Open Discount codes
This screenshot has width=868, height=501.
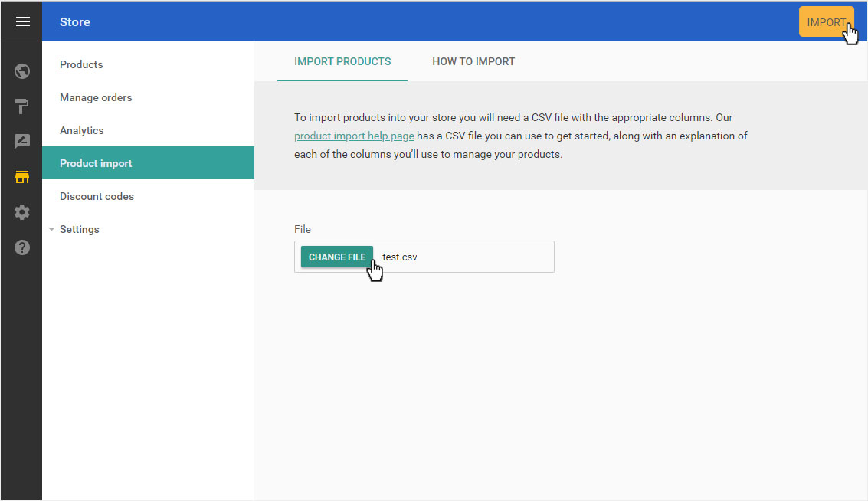pos(148,196)
